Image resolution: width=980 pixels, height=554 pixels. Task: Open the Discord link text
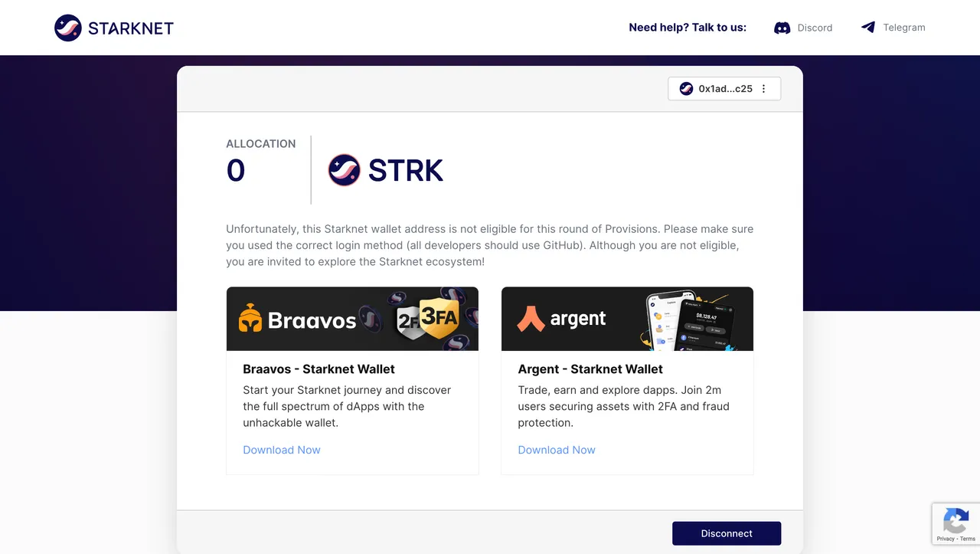click(815, 28)
